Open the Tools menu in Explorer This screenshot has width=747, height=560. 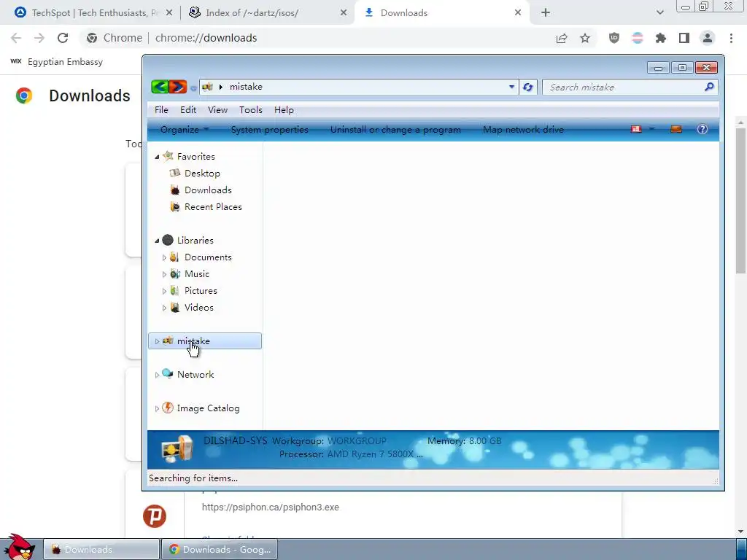251,110
